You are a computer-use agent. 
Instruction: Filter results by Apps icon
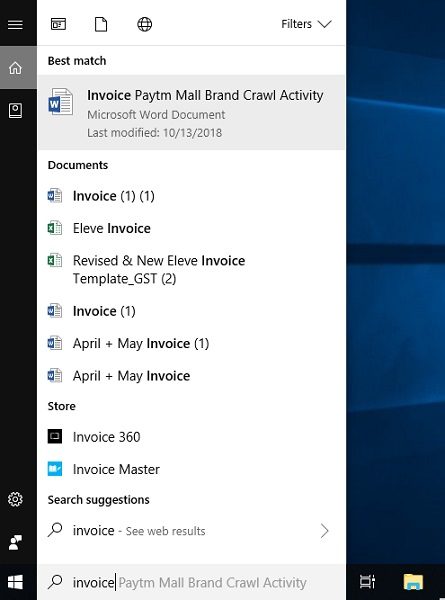click(58, 24)
